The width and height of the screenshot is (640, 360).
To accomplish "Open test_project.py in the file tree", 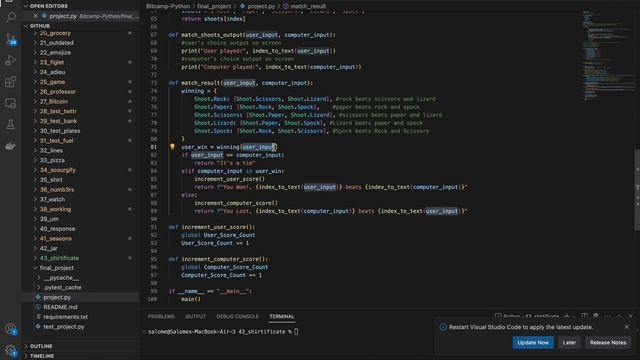I will point(64,327).
